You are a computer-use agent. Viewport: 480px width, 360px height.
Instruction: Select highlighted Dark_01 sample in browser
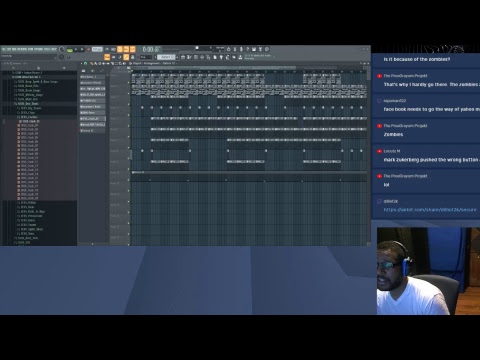click(31, 121)
